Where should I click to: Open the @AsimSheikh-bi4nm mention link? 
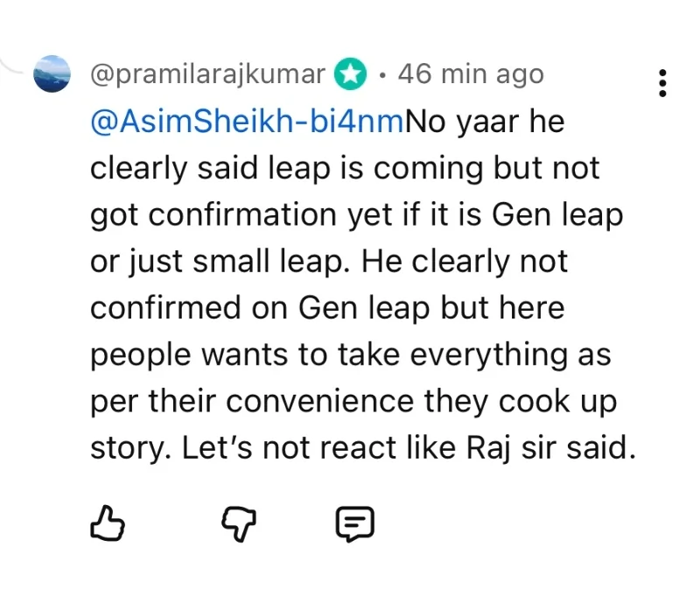(x=247, y=122)
